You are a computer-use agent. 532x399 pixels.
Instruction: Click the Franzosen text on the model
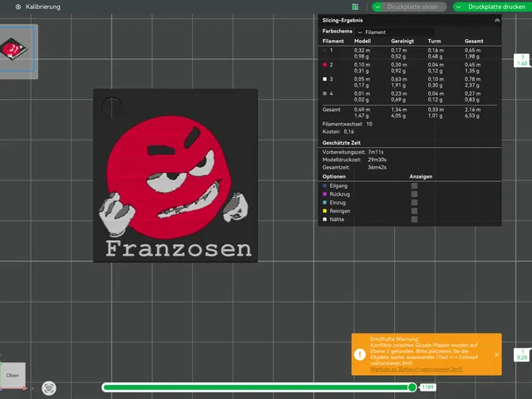[x=179, y=249]
